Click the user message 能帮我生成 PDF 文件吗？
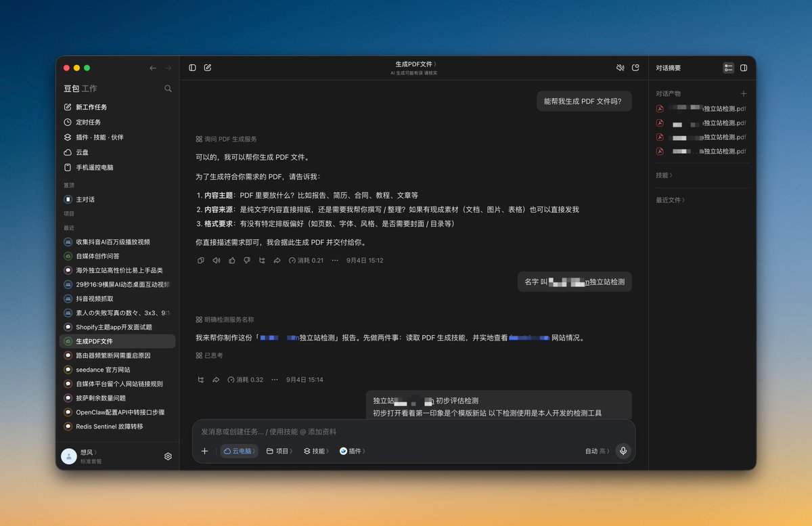The height and width of the screenshot is (526, 812). point(584,102)
